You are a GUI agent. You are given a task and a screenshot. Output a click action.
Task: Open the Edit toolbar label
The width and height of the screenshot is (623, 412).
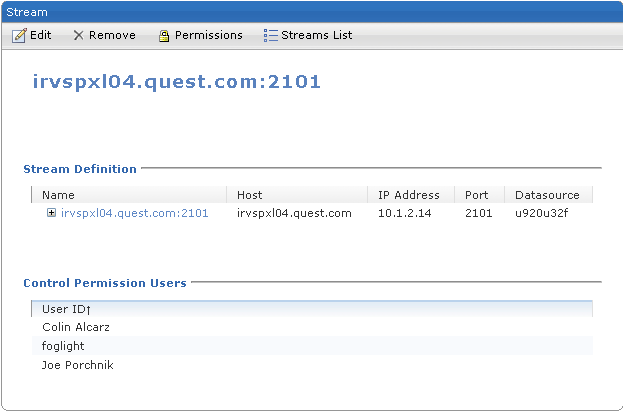click(x=41, y=35)
